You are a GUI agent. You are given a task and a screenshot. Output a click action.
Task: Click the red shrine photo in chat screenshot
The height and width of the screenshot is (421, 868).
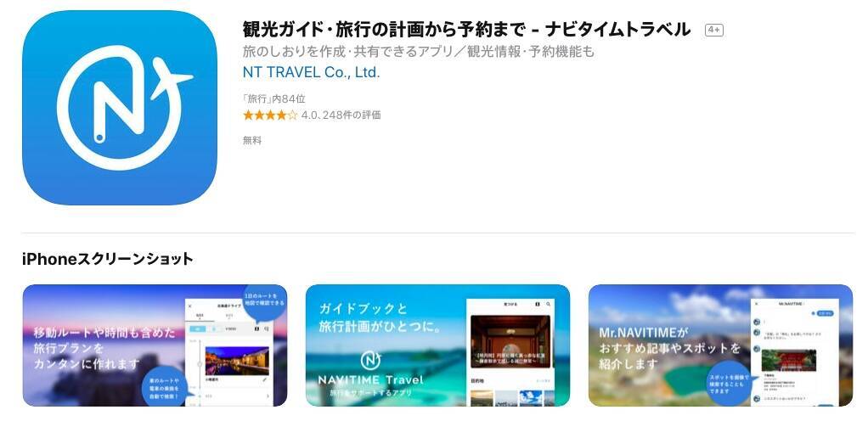point(789,360)
